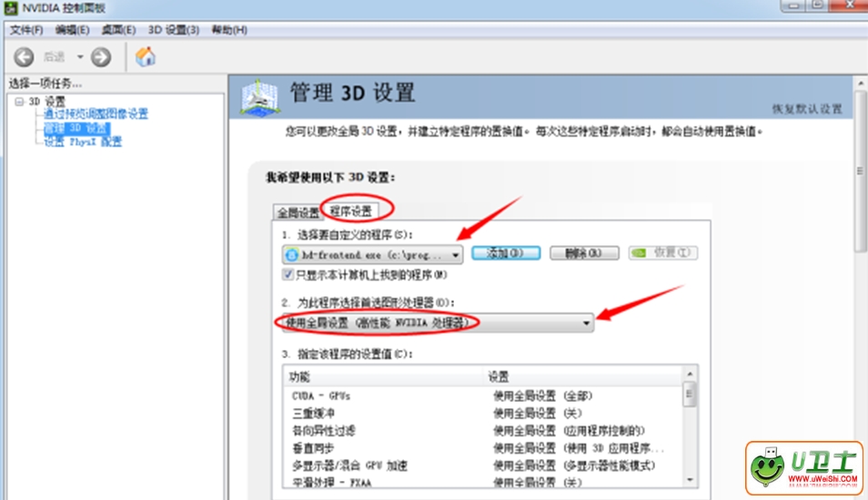Open the 文件(F) menu
The image size is (868, 500).
[x=26, y=30]
